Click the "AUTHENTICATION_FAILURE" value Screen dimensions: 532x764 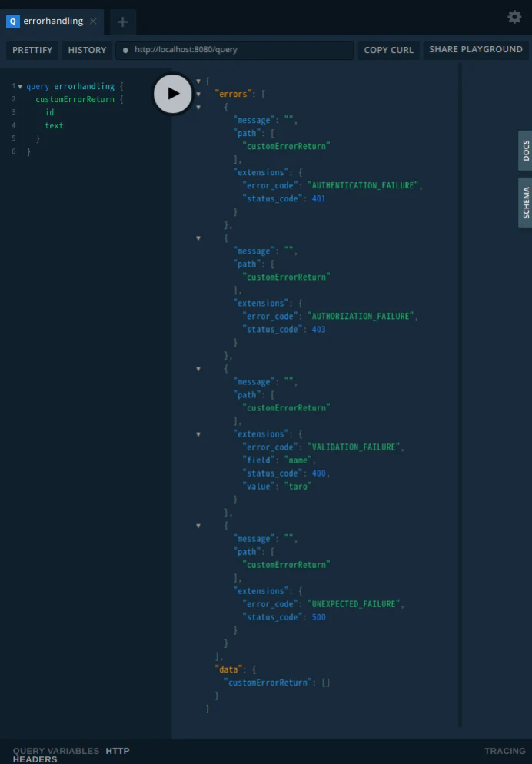point(363,186)
